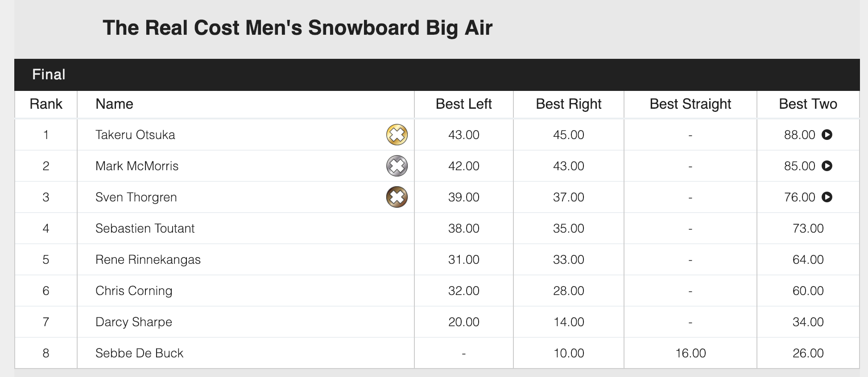Screen dimensions: 868x377
Task: Play Takeru Otsuka's 88.00 run video
Action: point(827,135)
